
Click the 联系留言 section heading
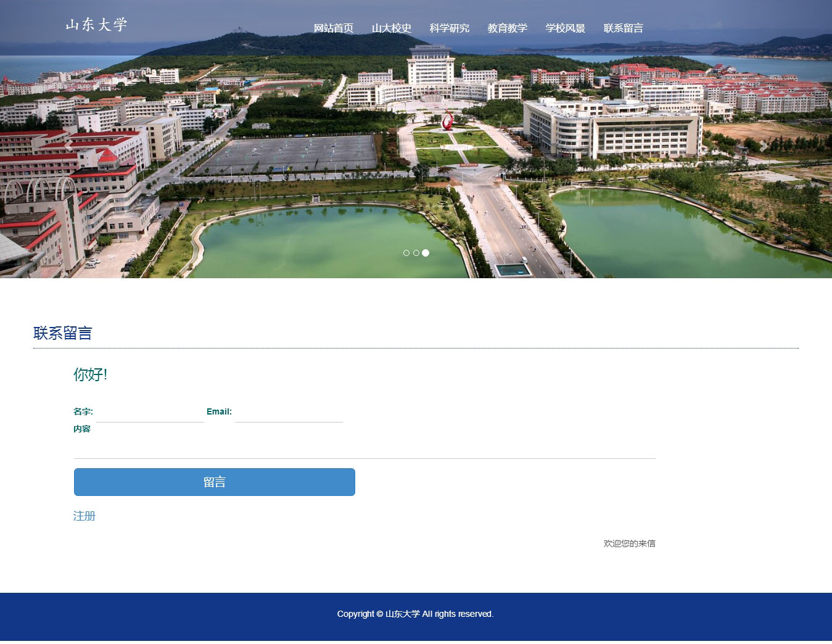[x=63, y=333]
